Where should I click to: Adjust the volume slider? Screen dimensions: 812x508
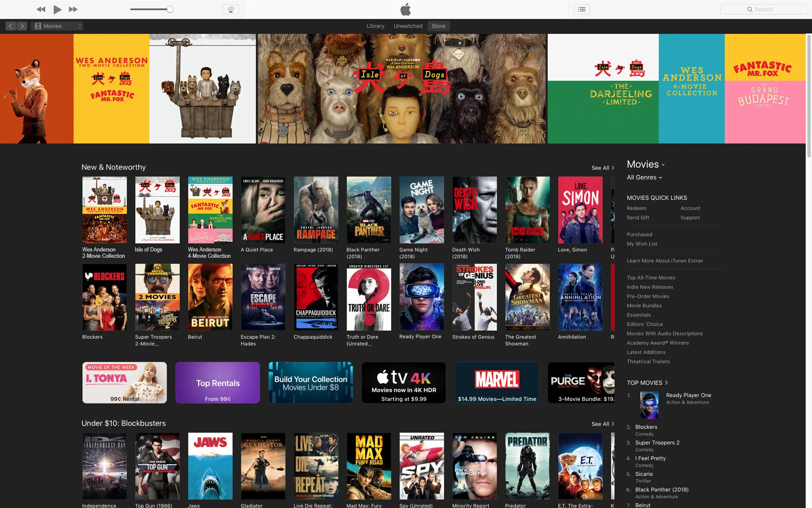[x=151, y=9]
